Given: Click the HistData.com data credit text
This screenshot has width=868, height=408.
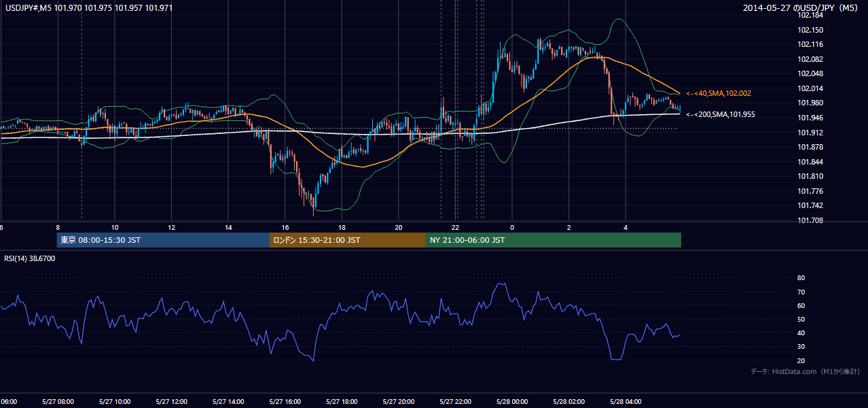Looking at the screenshot, I should pyautogui.click(x=806, y=372).
